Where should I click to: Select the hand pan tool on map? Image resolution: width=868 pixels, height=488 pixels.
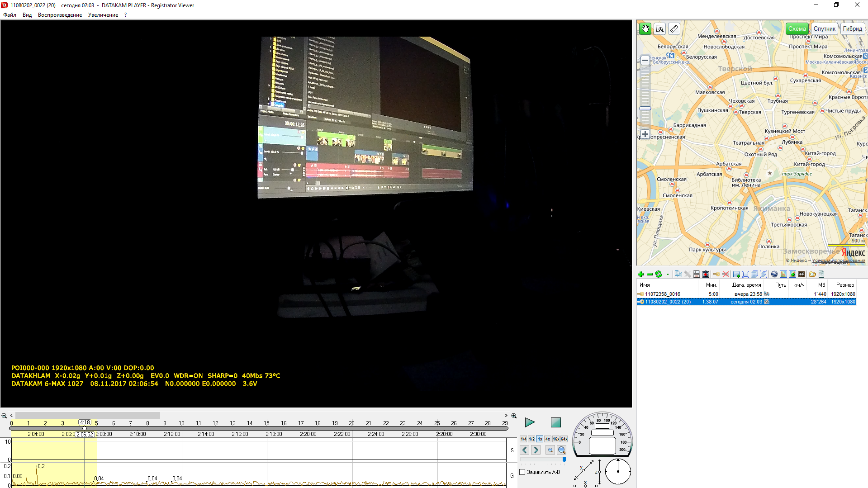(645, 29)
